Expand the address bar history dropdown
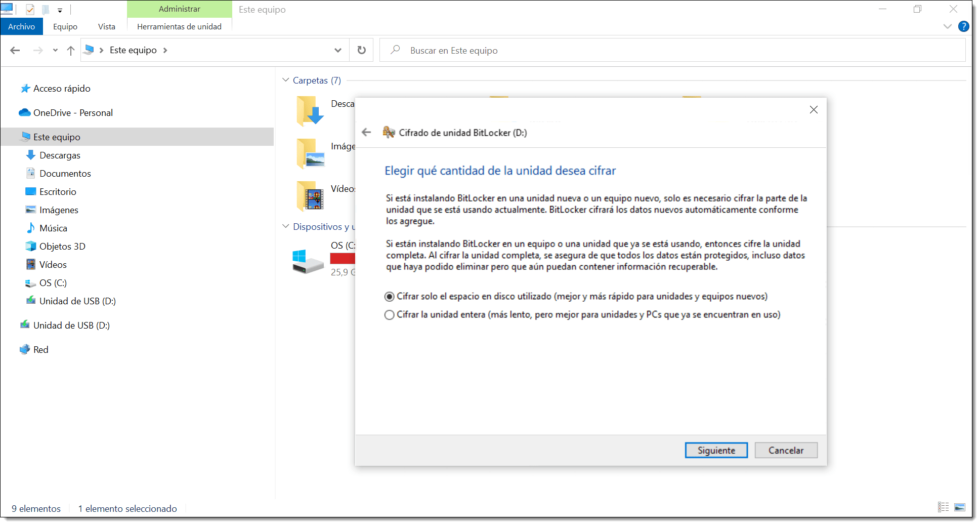Screen dimensions: 980x525 click(x=338, y=50)
